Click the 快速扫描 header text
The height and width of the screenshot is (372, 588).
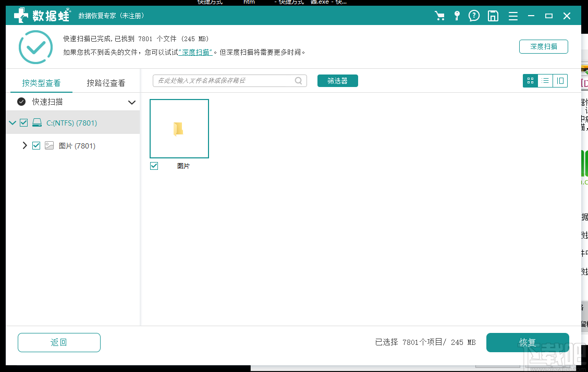pyautogui.click(x=47, y=102)
